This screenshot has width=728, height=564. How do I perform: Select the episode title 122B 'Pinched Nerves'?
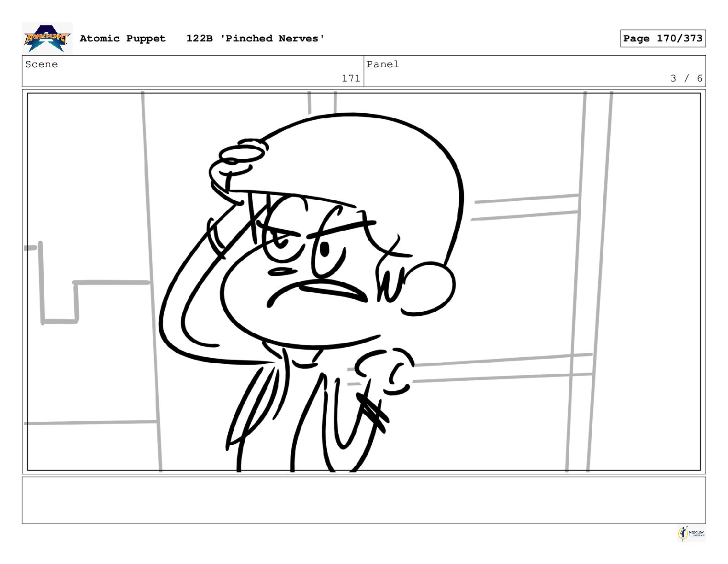[255, 39]
